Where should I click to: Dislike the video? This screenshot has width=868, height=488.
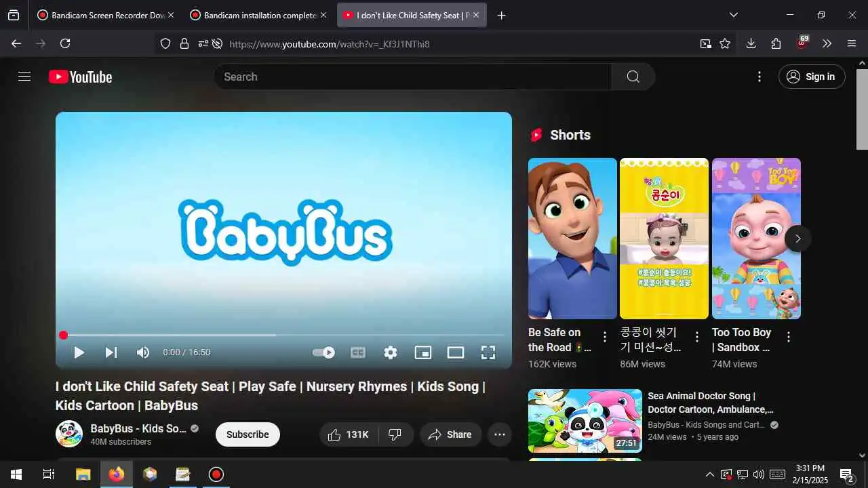(x=395, y=434)
